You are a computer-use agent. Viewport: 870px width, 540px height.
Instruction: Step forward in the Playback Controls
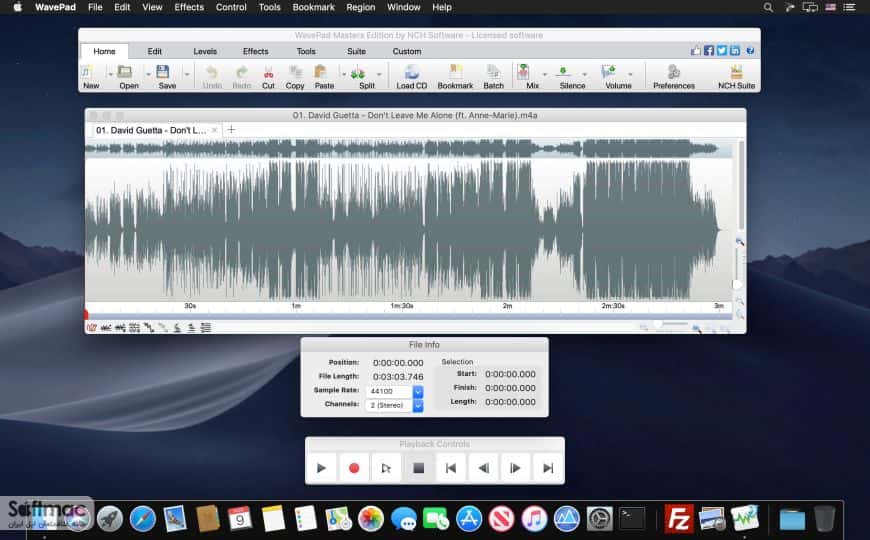pos(515,468)
